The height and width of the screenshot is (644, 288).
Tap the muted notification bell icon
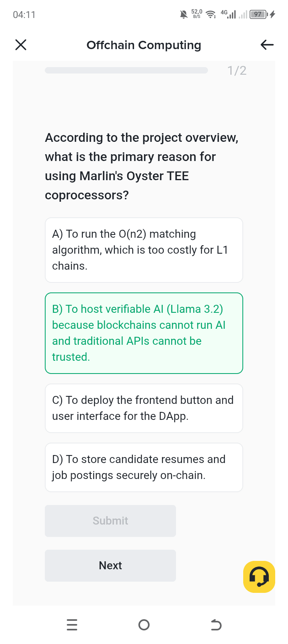[x=184, y=15]
